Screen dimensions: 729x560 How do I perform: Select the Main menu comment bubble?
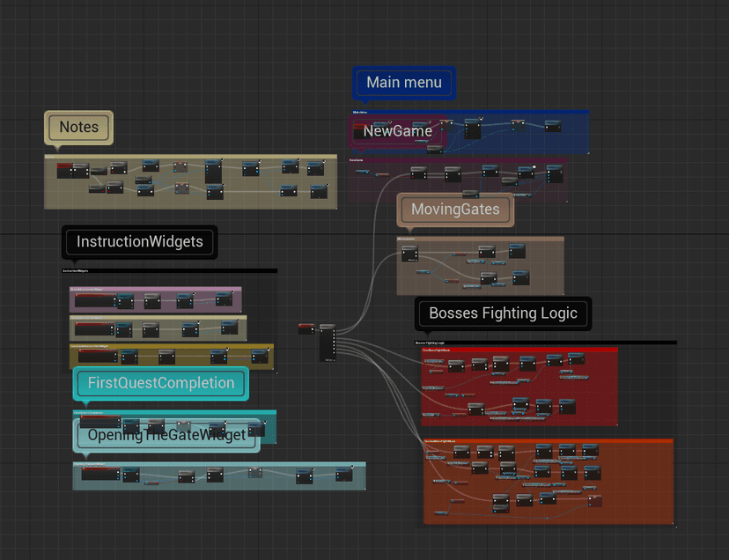click(403, 83)
